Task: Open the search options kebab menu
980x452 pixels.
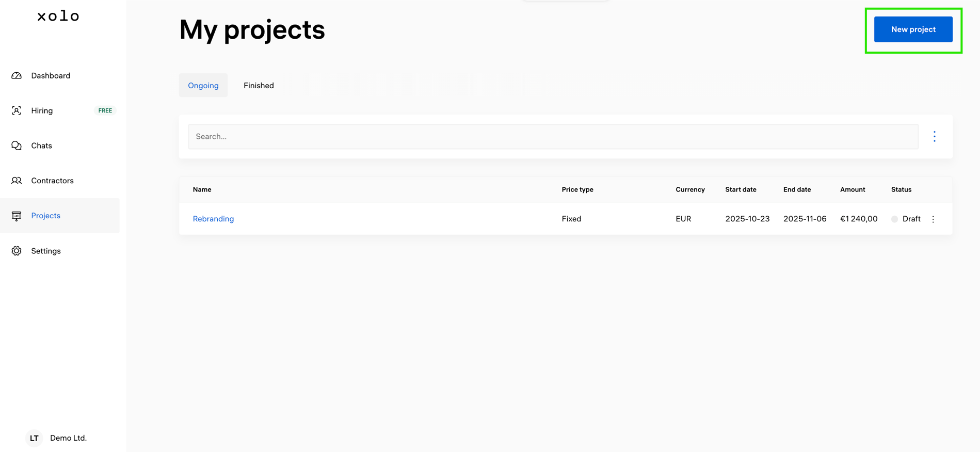Action: [935, 136]
